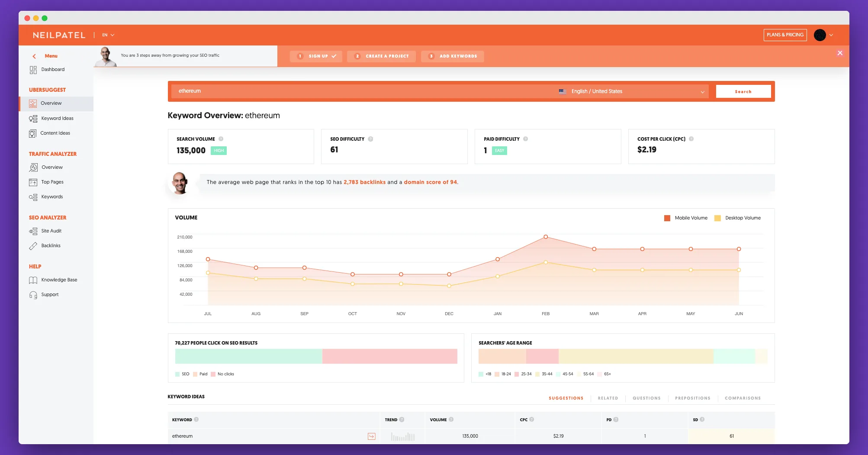This screenshot has width=868, height=455.
Task: Click the keyword search input field
Action: pos(346,91)
